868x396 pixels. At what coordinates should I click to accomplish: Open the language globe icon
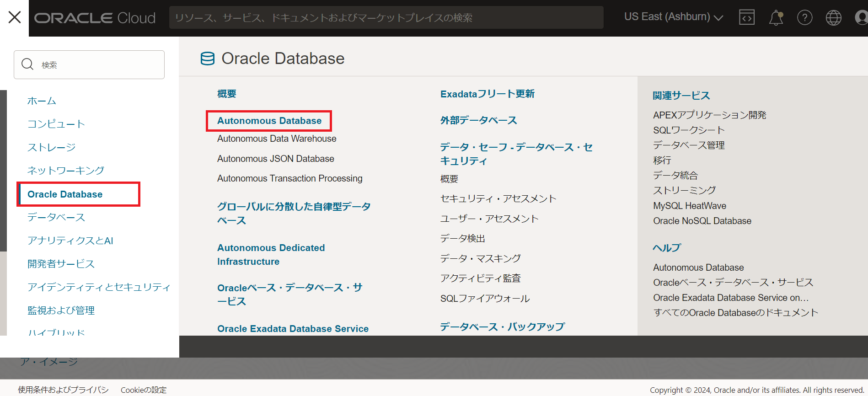[833, 17]
